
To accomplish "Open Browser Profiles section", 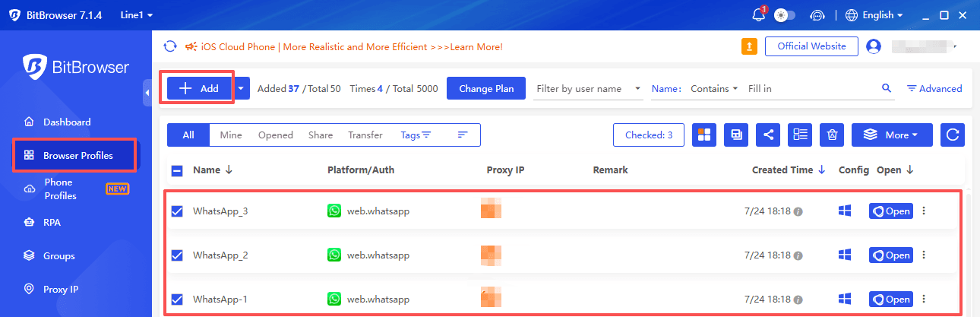I will tap(74, 155).
